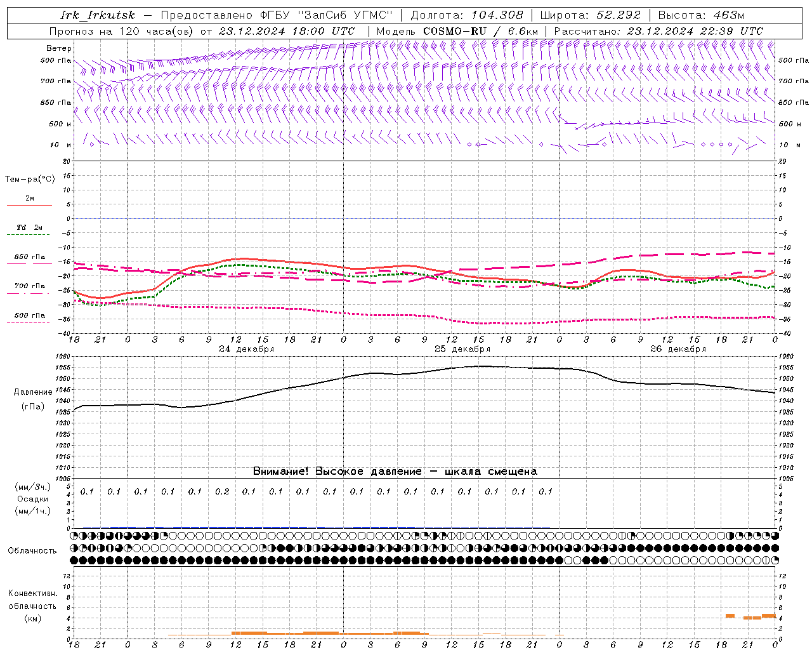Click the (гПа) pressure unit label
The image size is (812, 650).
[33, 406]
